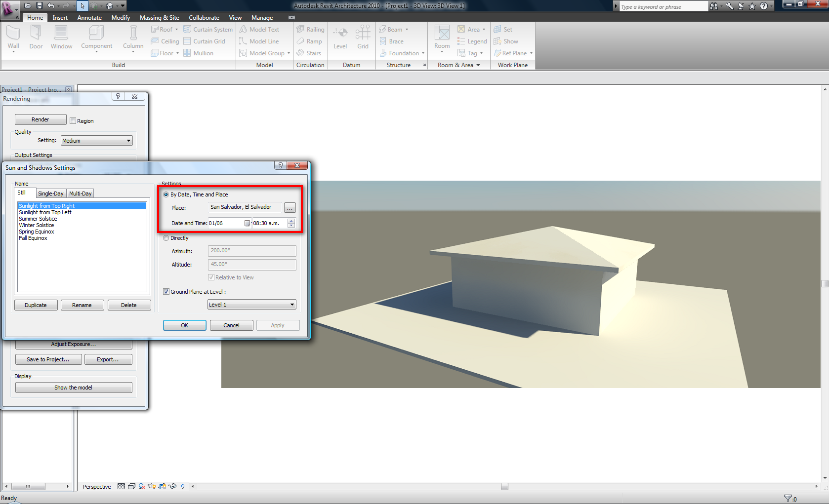
Task: Click the Component tool icon
Action: [x=96, y=34]
